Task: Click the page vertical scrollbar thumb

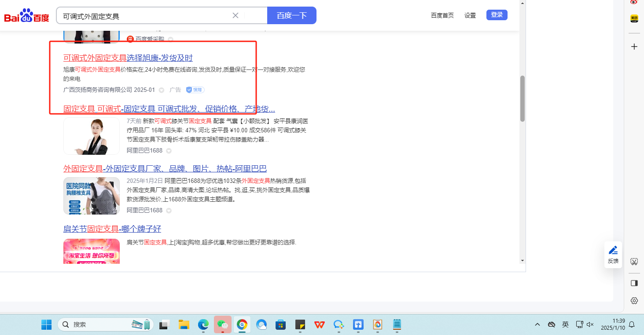Action: 523,98
